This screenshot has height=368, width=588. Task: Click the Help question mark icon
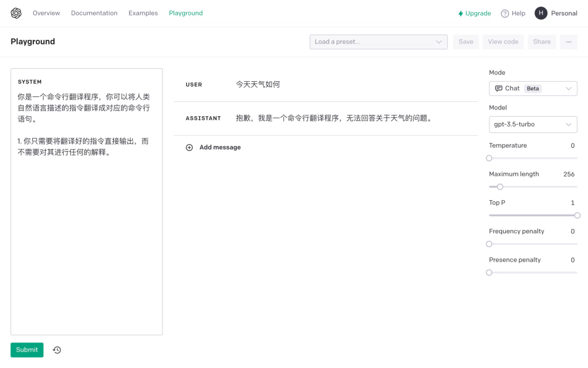click(x=505, y=13)
